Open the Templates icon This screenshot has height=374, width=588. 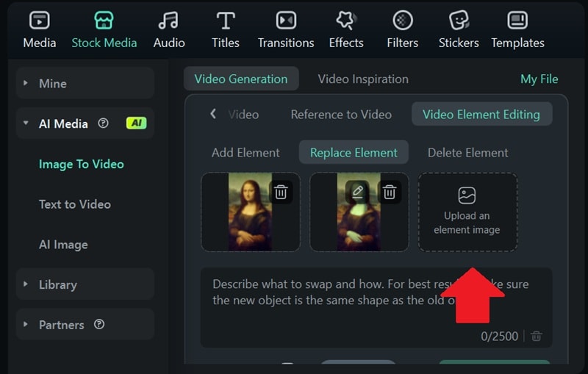click(517, 21)
